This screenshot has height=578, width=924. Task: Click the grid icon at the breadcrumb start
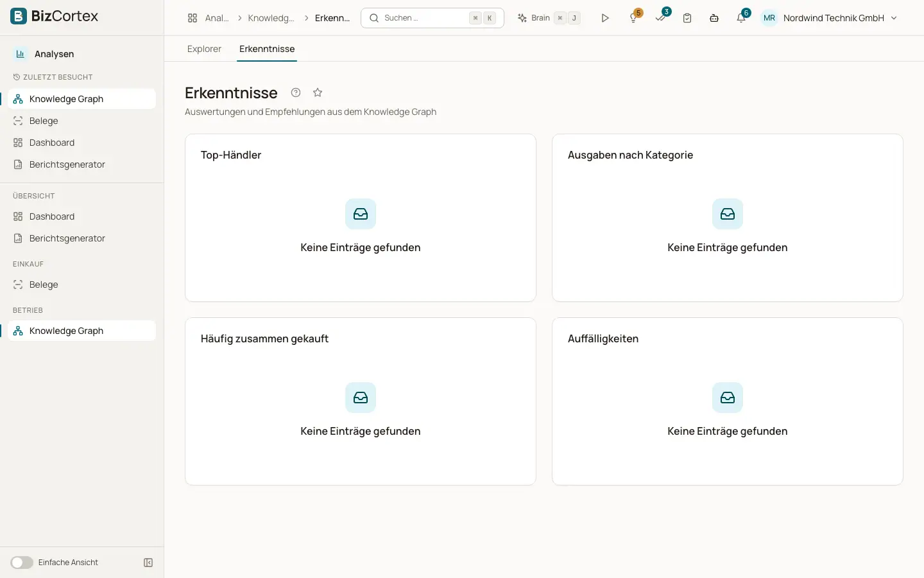pos(193,18)
